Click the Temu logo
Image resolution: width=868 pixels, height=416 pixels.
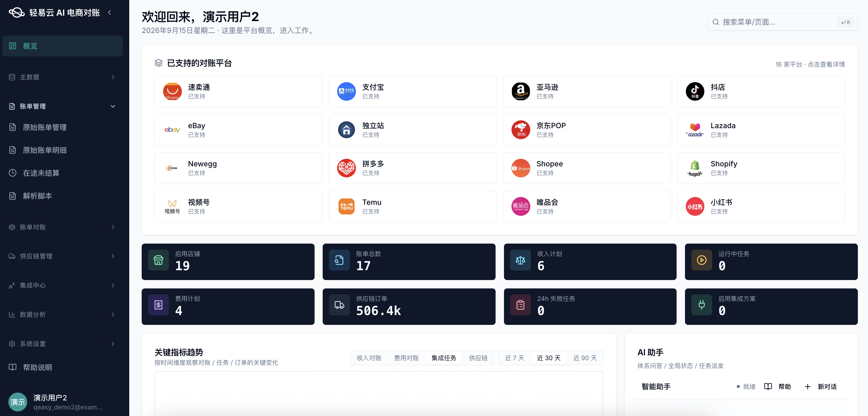click(346, 206)
